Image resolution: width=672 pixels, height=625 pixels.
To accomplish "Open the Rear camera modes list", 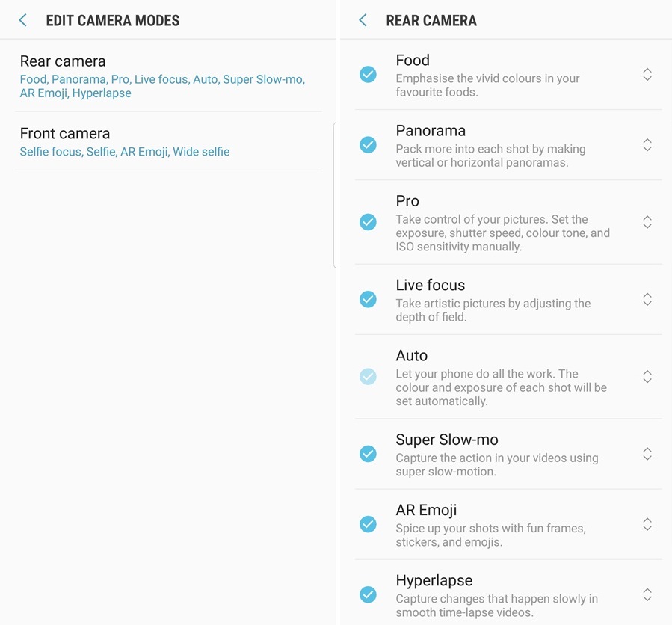I will click(x=168, y=76).
